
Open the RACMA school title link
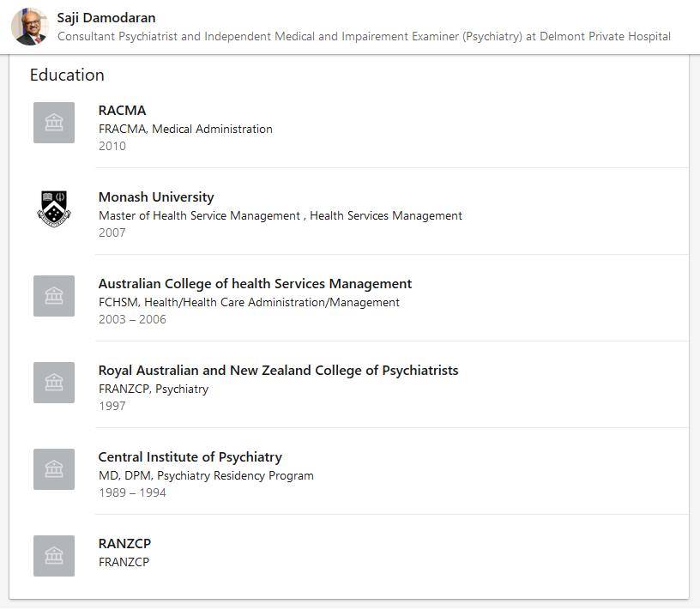122,111
